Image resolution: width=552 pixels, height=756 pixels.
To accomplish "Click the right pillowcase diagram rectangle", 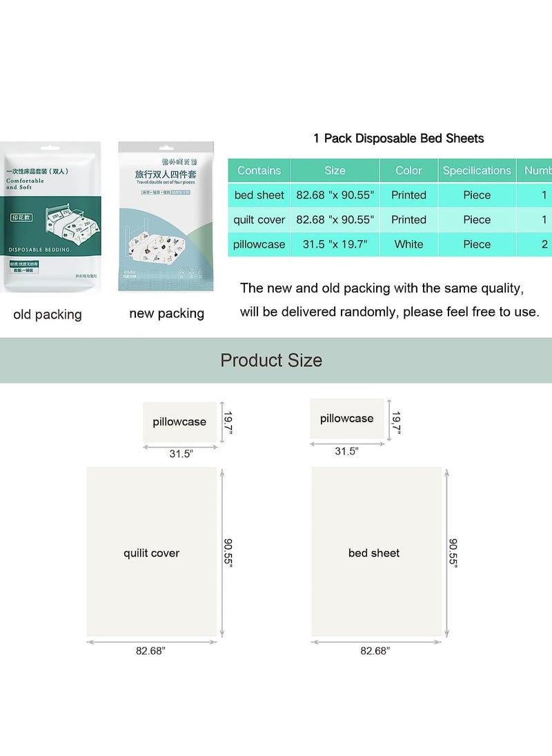I will point(346,419).
